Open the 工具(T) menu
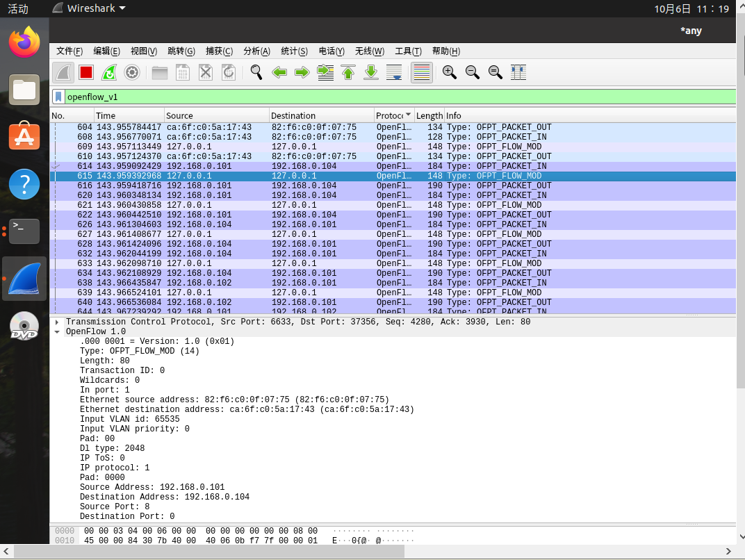Viewport: 745px width, 560px height. click(408, 51)
